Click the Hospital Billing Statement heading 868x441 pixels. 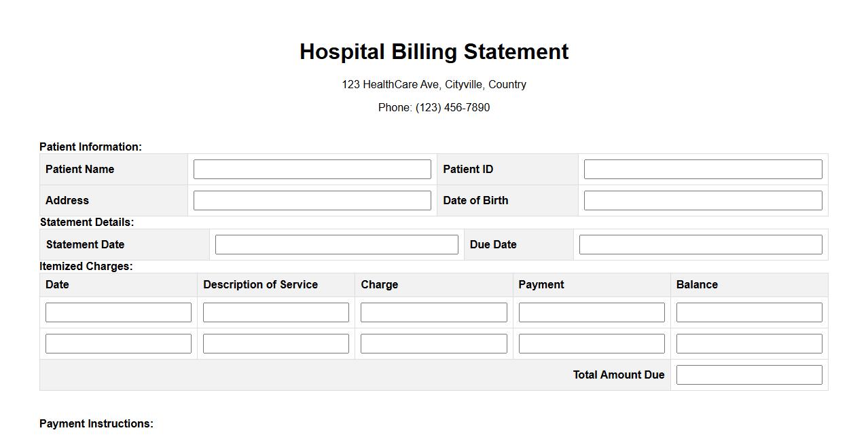tap(434, 52)
